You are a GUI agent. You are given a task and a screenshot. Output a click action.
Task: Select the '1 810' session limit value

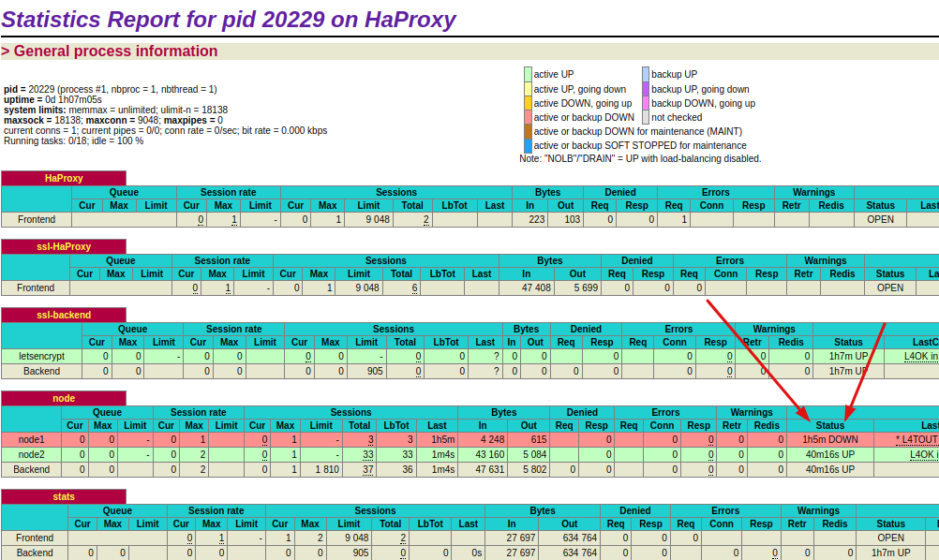[328, 470]
